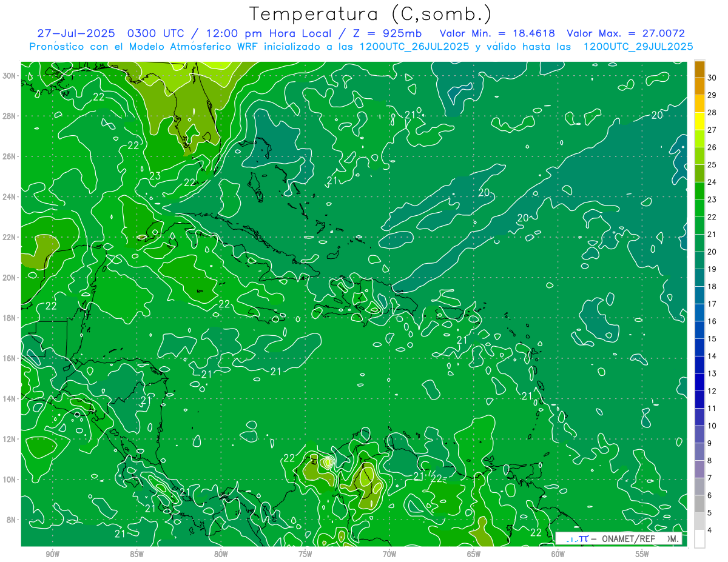Select the "1200UTC_29JUL2025" valid-until time
The width and height of the screenshot is (728, 562).
638,47
